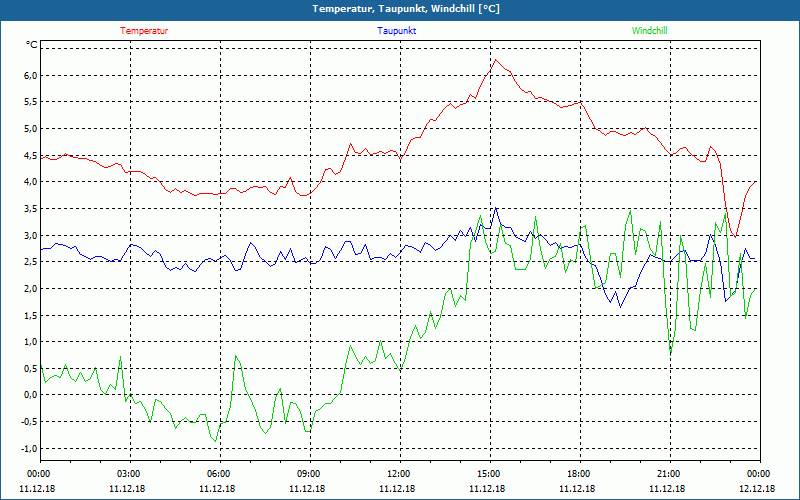This screenshot has height=500, width=800.
Task: Click the '-1,0' y-axis value
Action: point(30,448)
